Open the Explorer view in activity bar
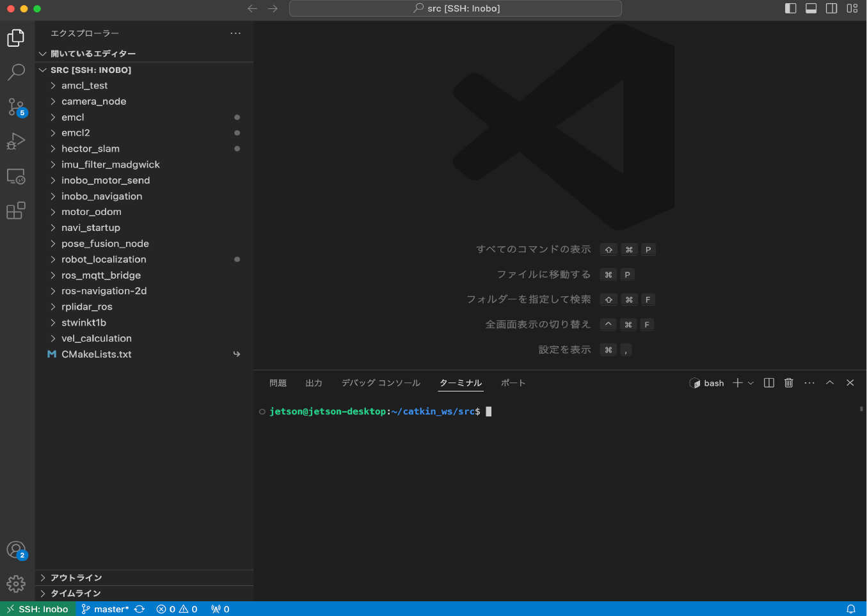Screen dimensions: 867x616 16,38
